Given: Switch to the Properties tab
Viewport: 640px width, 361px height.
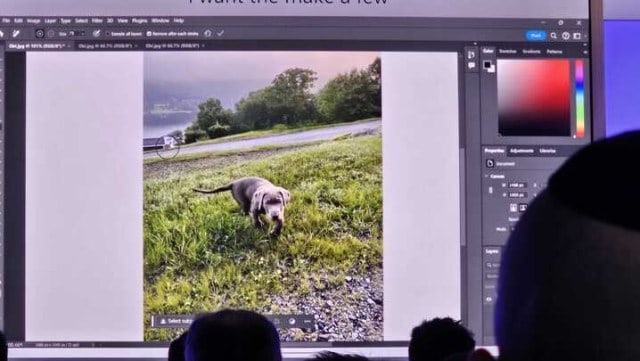Looking at the screenshot, I should pyautogui.click(x=494, y=151).
